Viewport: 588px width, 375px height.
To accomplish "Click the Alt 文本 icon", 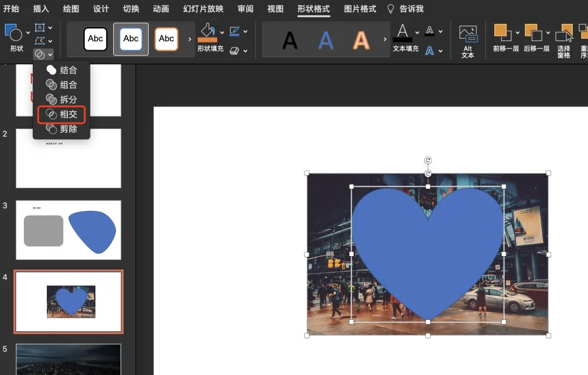I will pos(468,35).
